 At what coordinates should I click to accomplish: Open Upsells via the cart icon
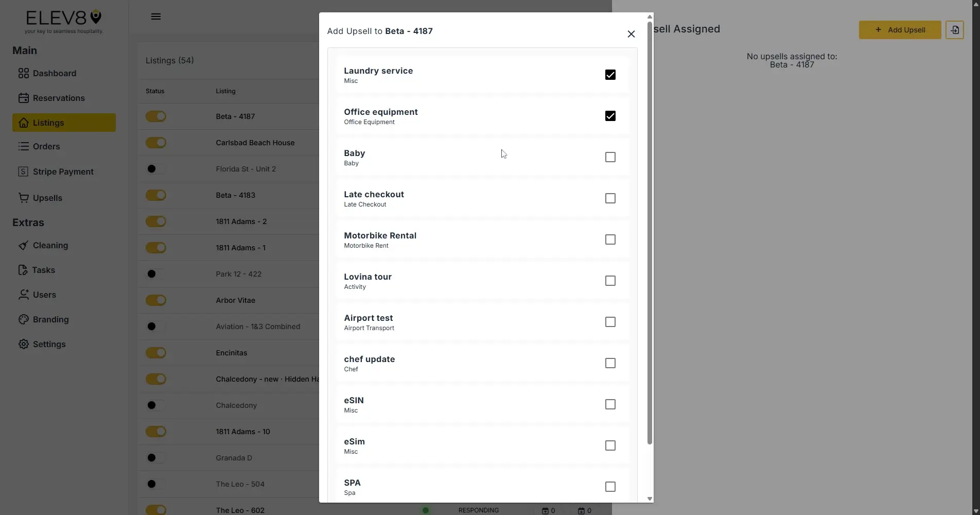24,198
